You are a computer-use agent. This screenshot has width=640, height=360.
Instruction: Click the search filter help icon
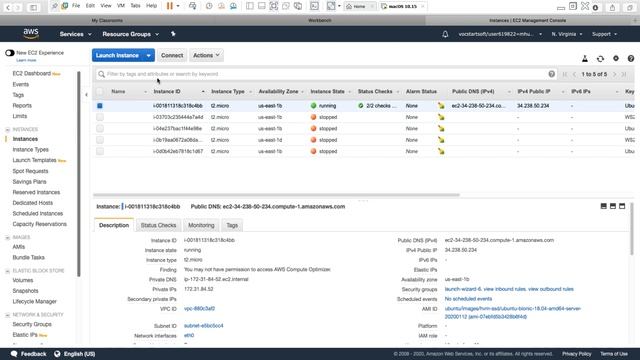pyautogui.click(x=551, y=74)
